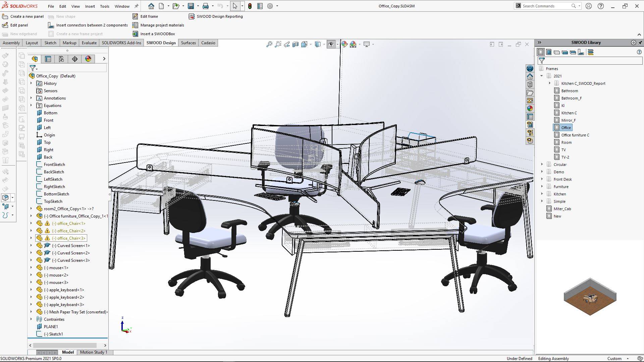Viewport: 644px width, 362px height.
Task: Open the DimXpertManager crosshair tab
Action: 75,59
